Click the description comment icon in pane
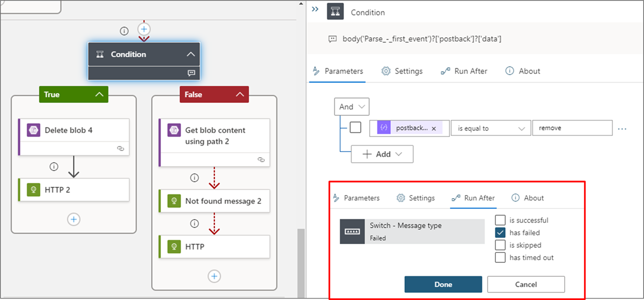This screenshot has width=644, height=300. pos(332,39)
